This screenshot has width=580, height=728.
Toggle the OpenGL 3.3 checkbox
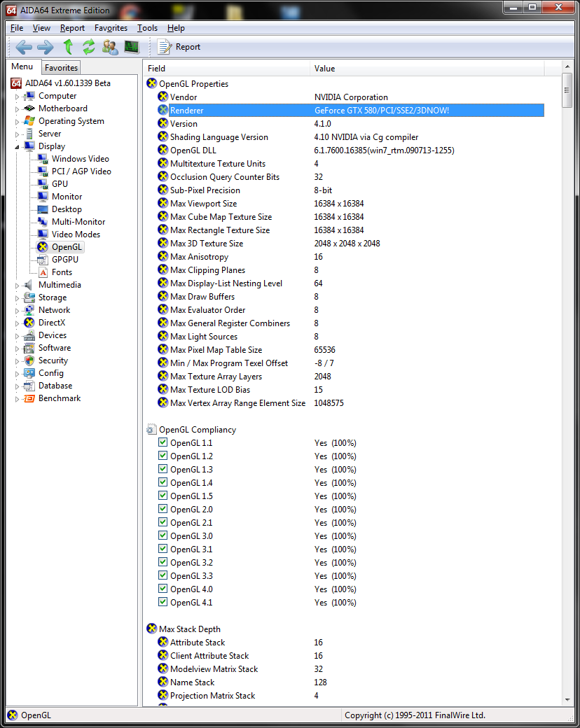163,575
